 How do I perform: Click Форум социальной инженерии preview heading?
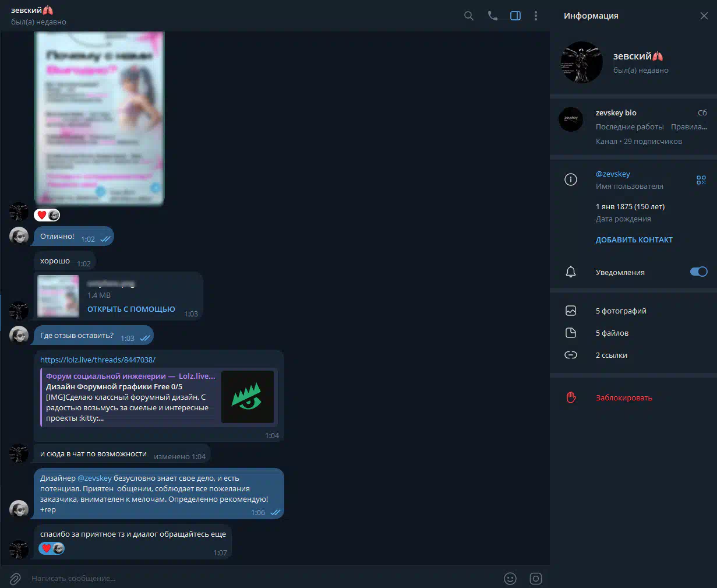coord(130,376)
